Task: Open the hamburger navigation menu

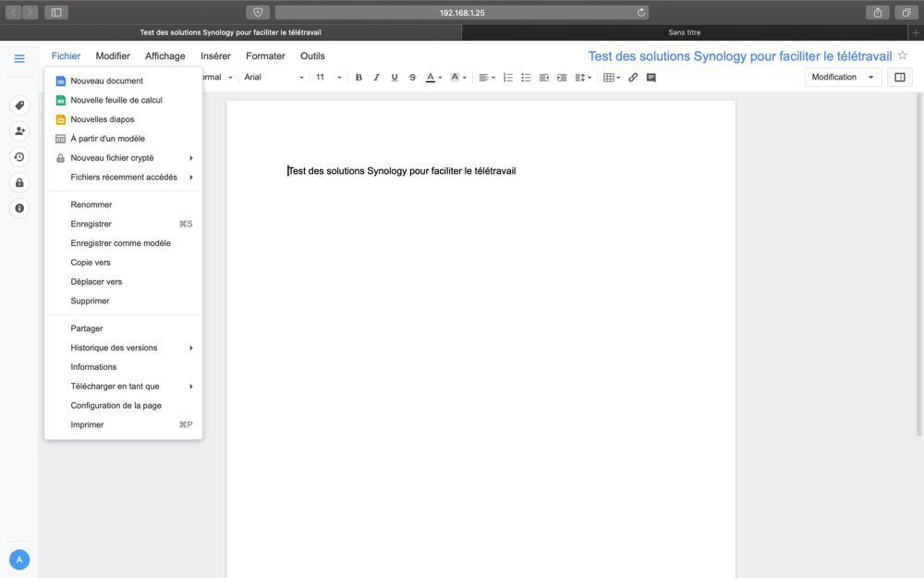Action: [19, 58]
